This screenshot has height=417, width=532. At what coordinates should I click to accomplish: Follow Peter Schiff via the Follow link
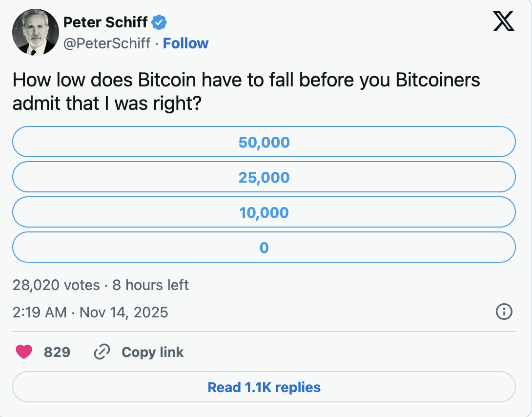tap(186, 43)
